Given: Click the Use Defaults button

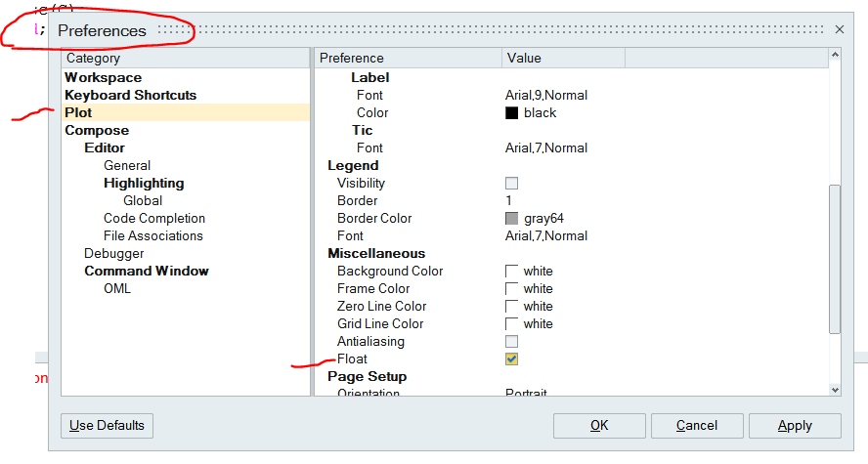Looking at the screenshot, I should click(107, 426).
